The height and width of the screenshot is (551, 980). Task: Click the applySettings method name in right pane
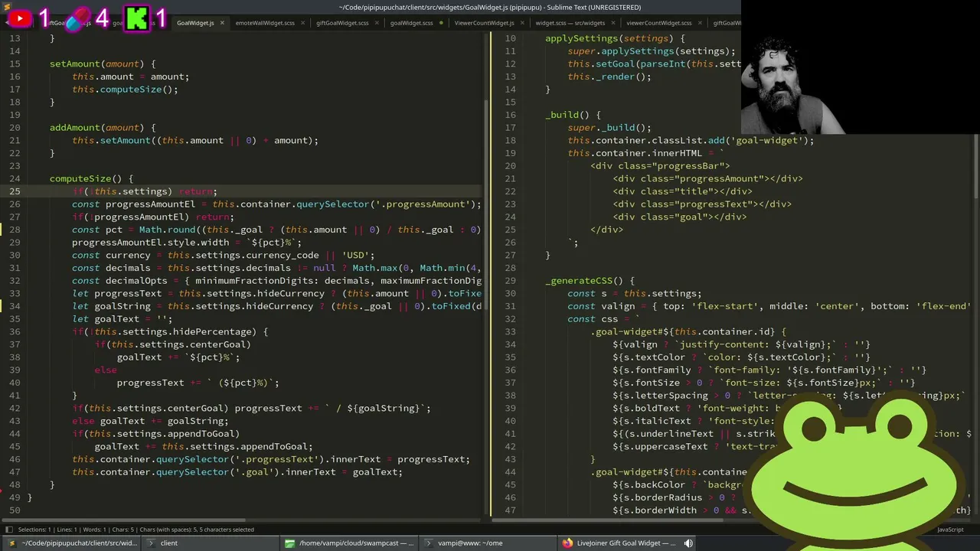tap(582, 38)
